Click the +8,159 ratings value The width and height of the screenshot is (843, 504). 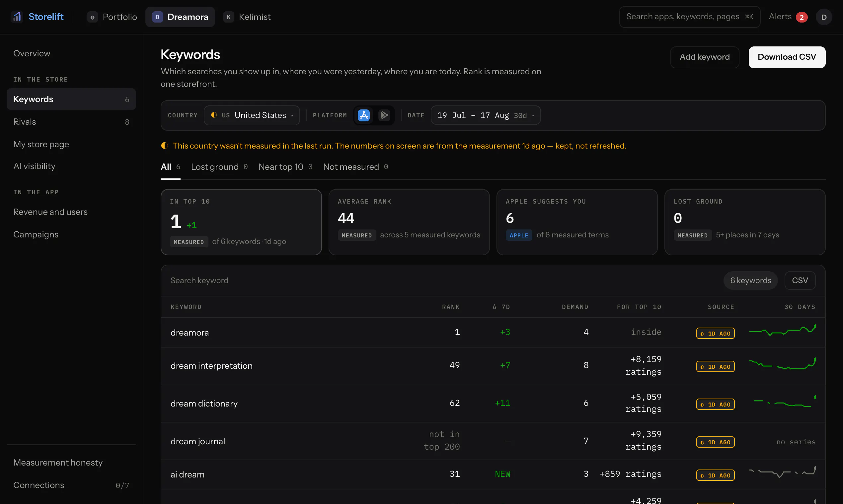(644, 366)
